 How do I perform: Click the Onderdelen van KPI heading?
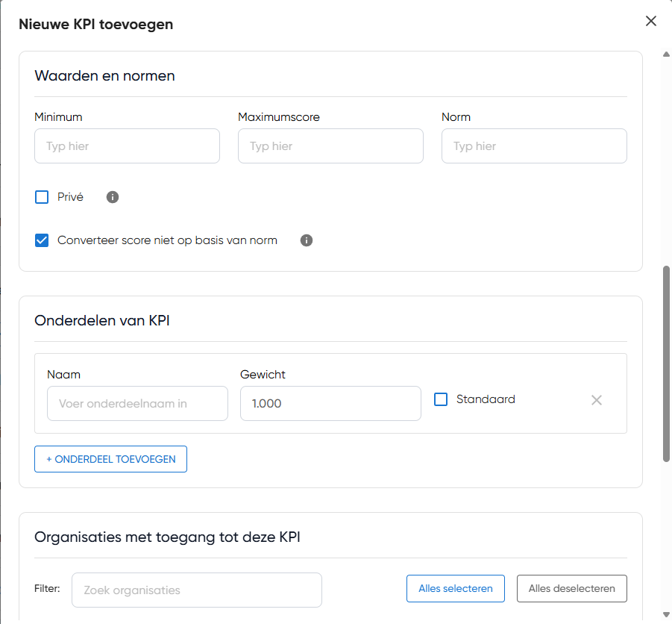[x=102, y=320]
